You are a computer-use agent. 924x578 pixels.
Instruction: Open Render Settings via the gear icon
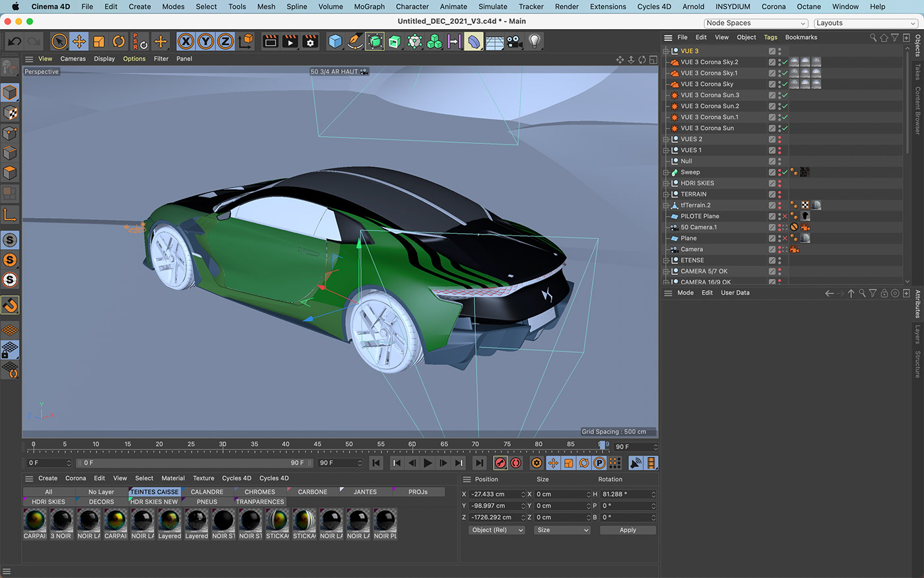309,41
